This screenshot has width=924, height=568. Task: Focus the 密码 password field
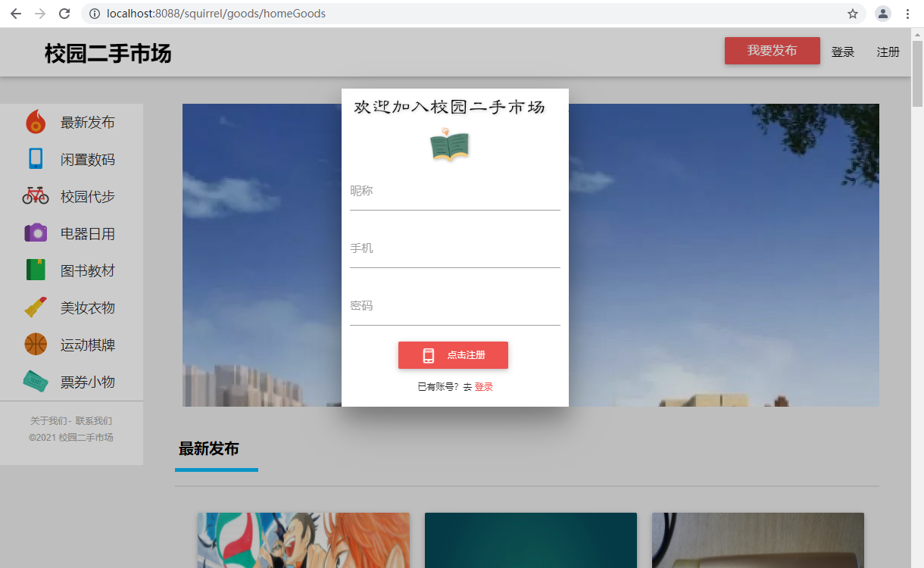click(454, 307)
